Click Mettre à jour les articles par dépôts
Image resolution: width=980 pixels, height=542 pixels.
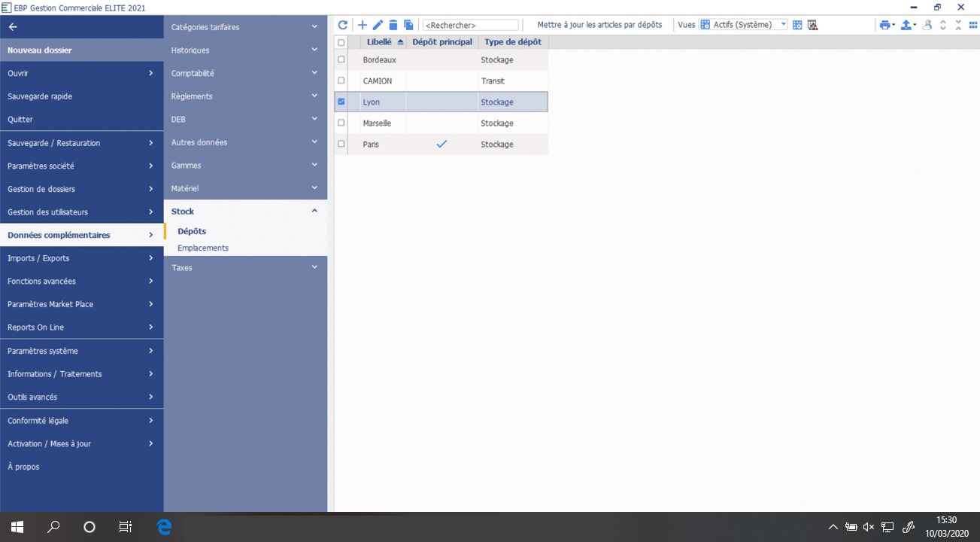(599, 25)
